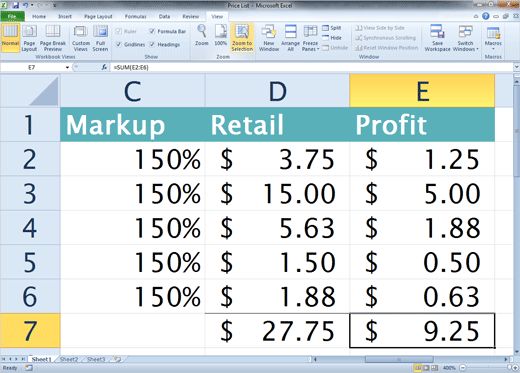520x373 pixels.
Task: Click the Select All corner triangle
Action: click(x=43, y=91)
